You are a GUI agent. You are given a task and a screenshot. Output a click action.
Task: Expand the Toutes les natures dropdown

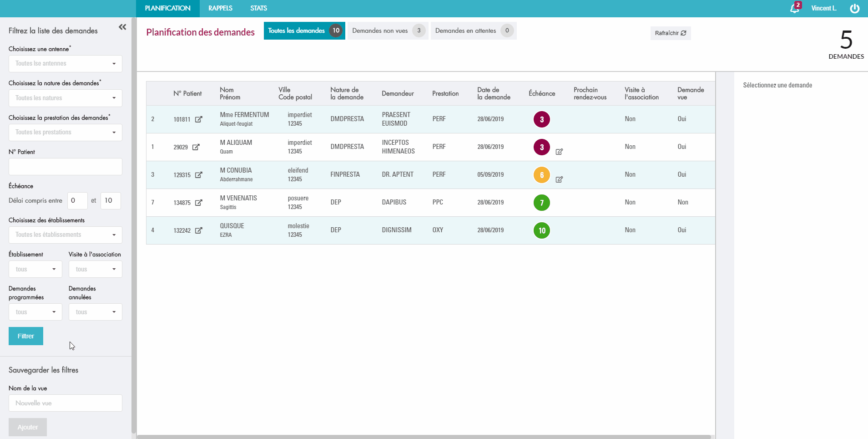(66, 98)
